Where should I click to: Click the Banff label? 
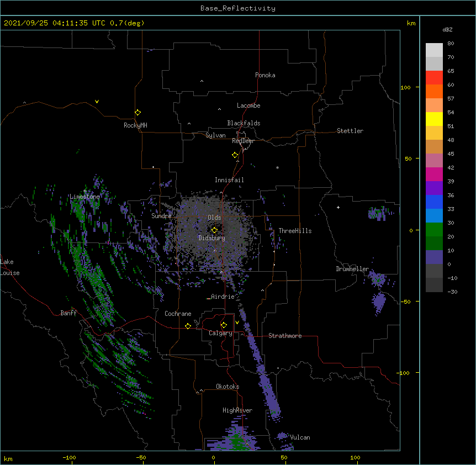click(68, 313)
